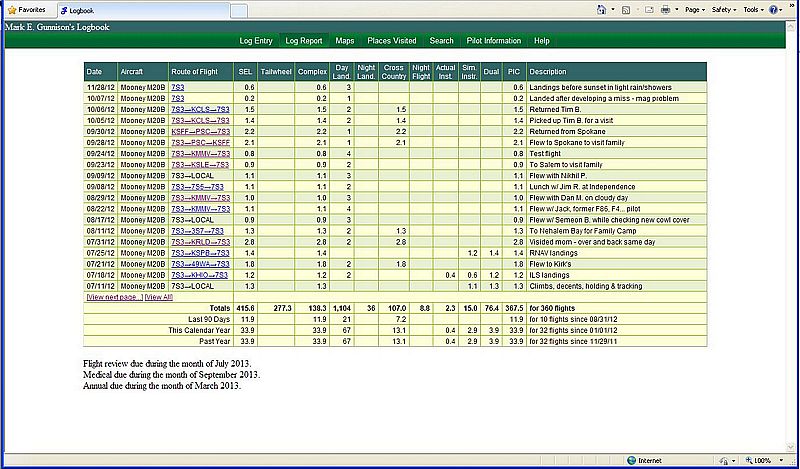
Task: Click the Print icon
Action: pos(665,10)
